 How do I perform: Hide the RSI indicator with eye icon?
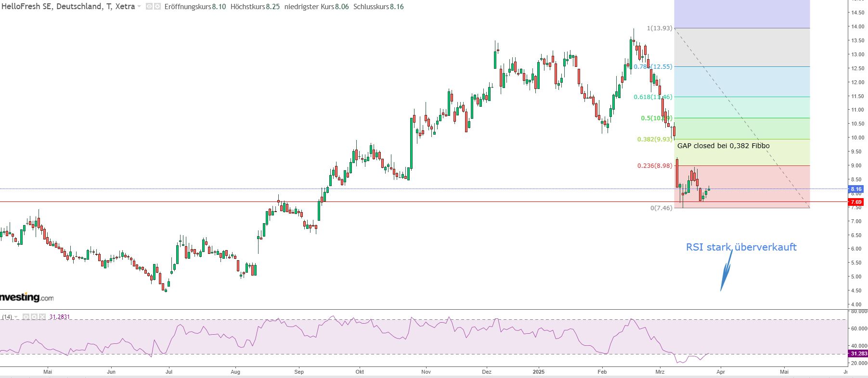click(26, 317)
